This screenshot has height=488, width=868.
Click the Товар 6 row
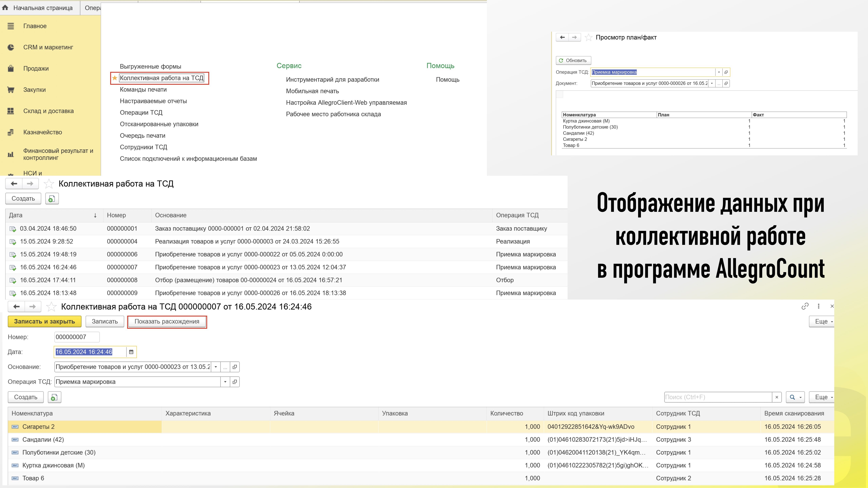point(421,478)
